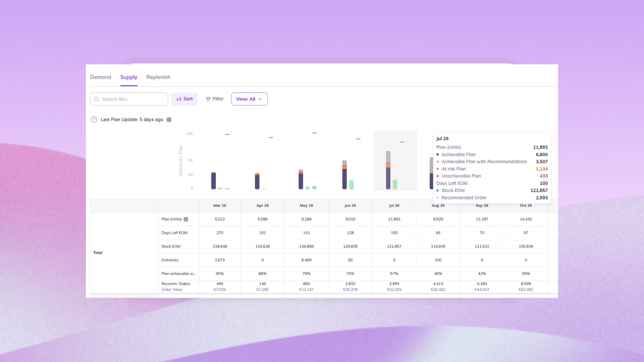Click the Jul 26 column header

click(394, 205)
